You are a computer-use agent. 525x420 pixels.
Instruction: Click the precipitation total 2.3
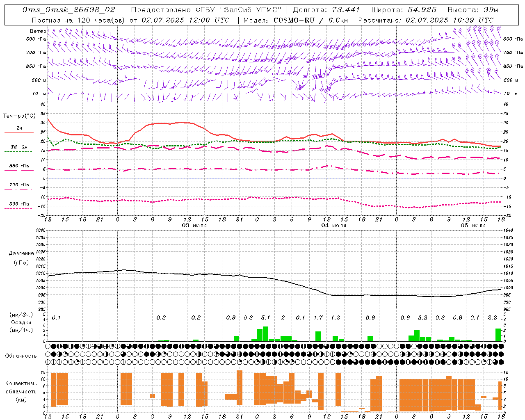point(492,317)
